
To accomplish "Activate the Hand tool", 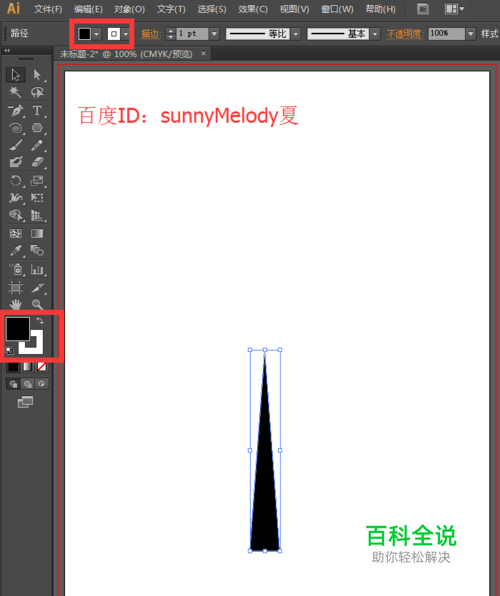I will 16,304.
